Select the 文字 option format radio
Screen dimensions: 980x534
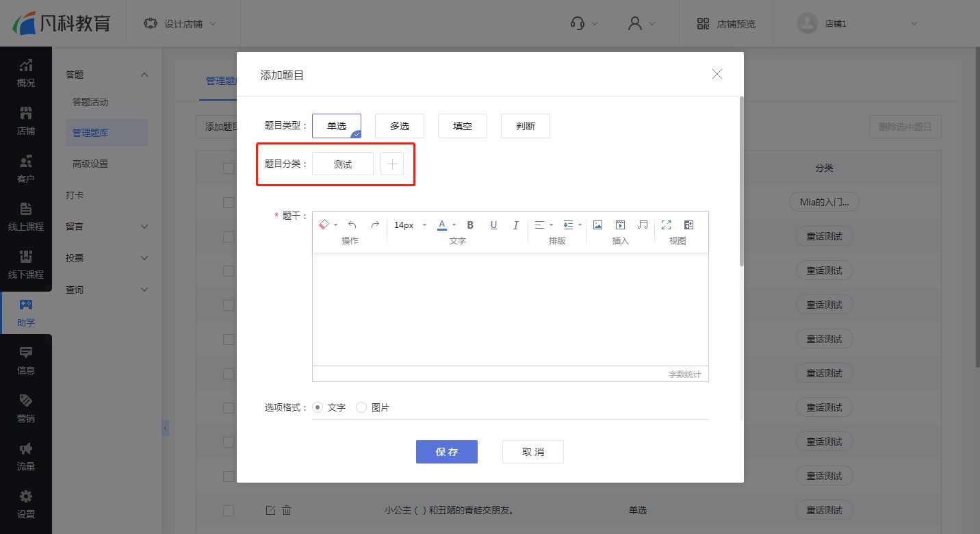tap(318, 407)
